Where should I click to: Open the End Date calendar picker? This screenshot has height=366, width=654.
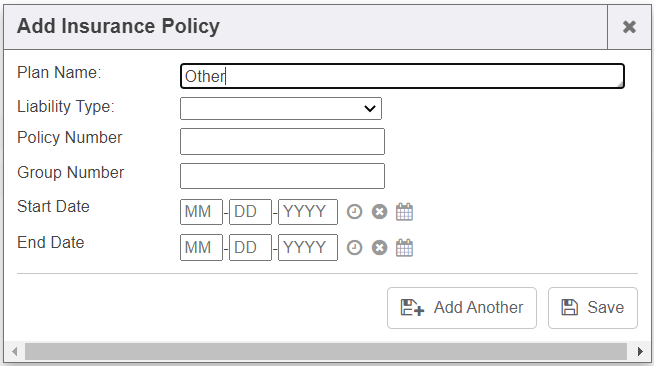[x=404, y=248]
